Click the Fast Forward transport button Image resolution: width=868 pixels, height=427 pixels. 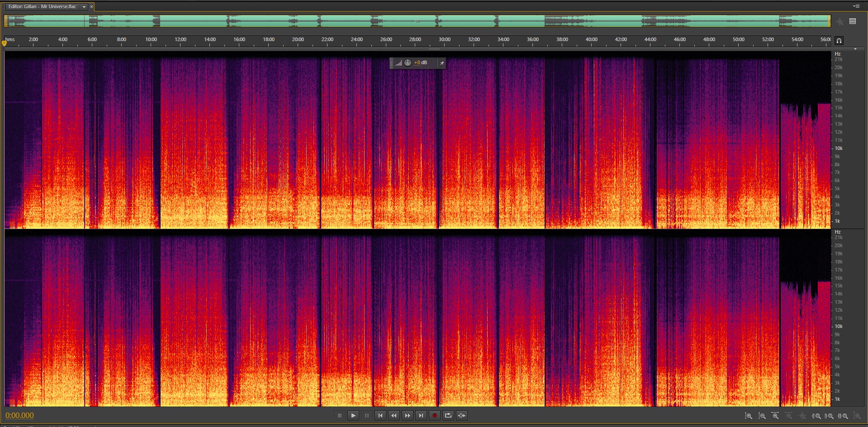pyautogui.click(x=408, y=416)
